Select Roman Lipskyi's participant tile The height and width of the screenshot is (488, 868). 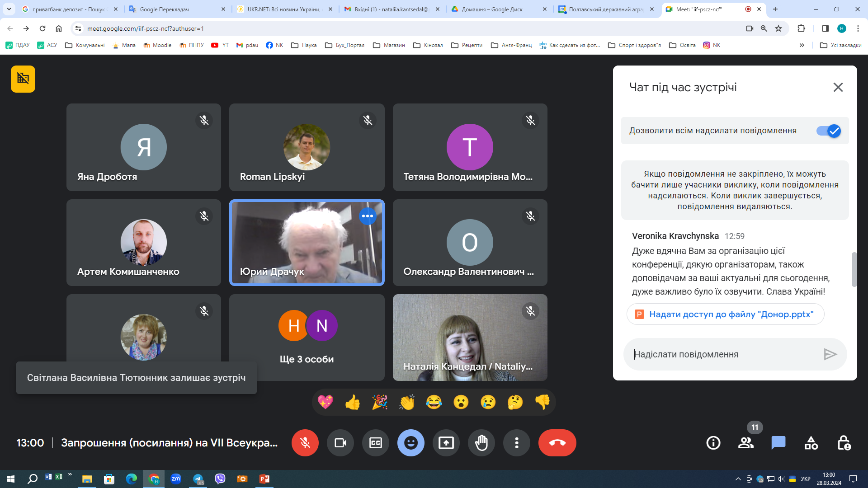(307, 147)
